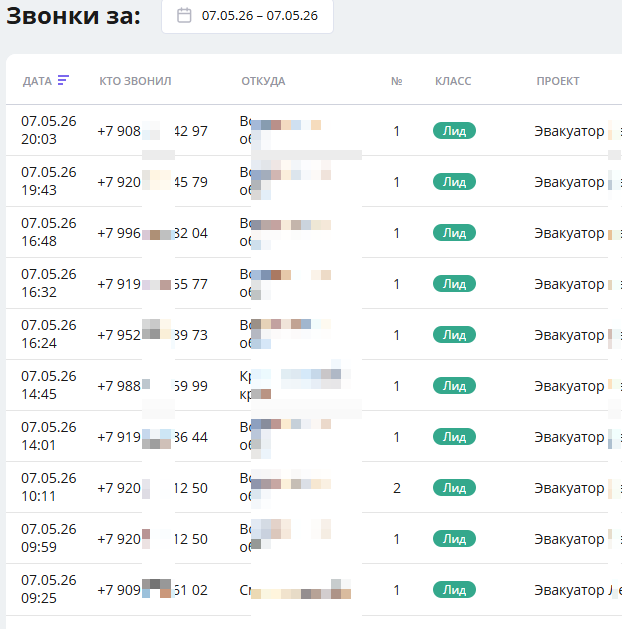Viewport: 622px width, 629px height.
Task: Select phone number +7 909 ending 51 02
Action: [152, 590]
